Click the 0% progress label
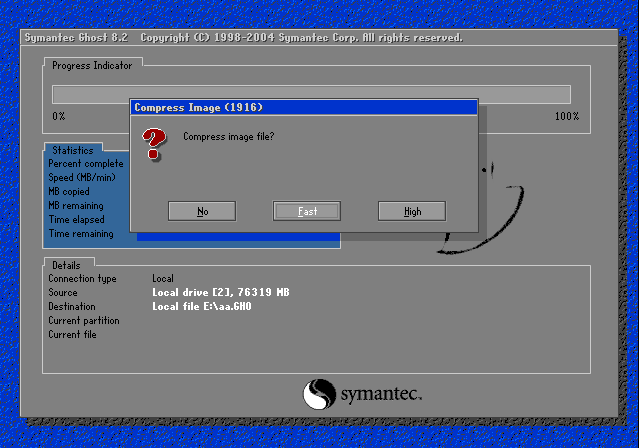The image size is (639, 448). (59, 116)
